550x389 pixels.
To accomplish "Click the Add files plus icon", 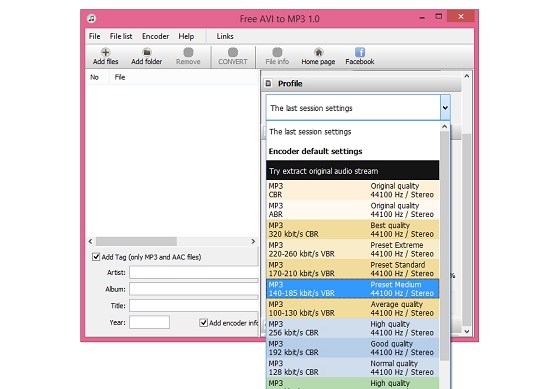I will (x=105, y=52).
